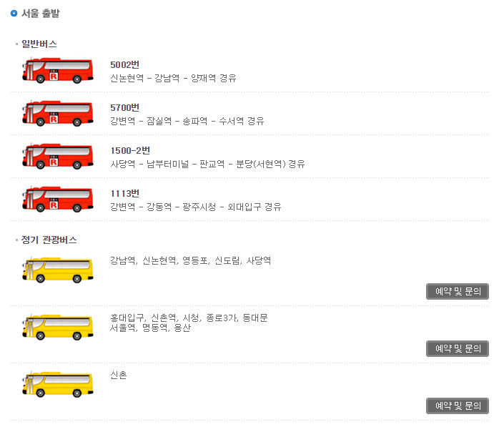Screen dimensions: 504x432
Task: Click the red bus icon for route 1500-2번
Action: (x=58, y=157)
